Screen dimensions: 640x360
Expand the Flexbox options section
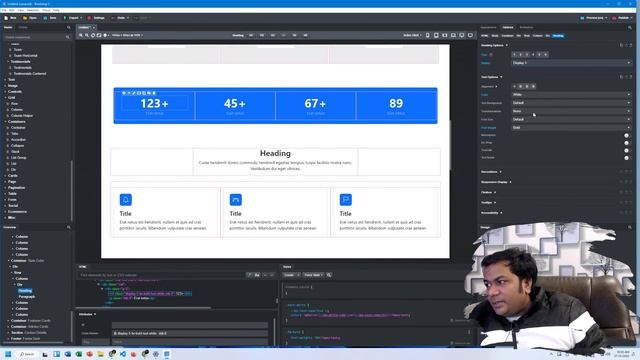(x=489, y=192)
